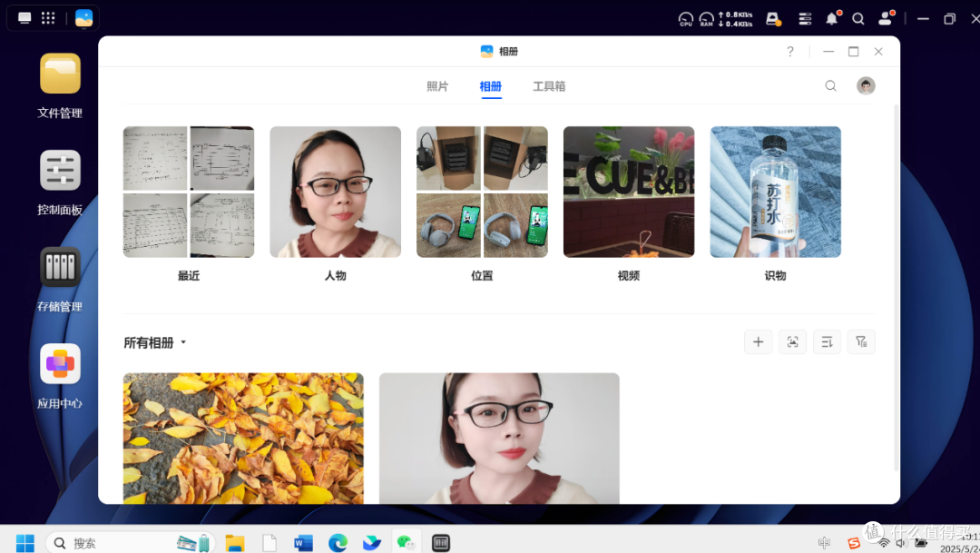The height and width of the screenshot is (553, 980).
Task: Click the plus button to create album
Action: click(758, 341)
